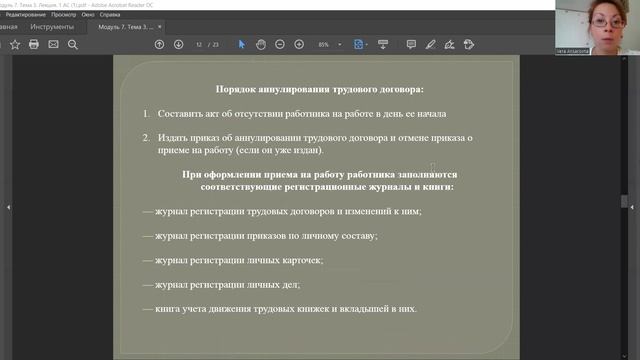
Task: Send file by email envelope icon
Action: (53, 44)
